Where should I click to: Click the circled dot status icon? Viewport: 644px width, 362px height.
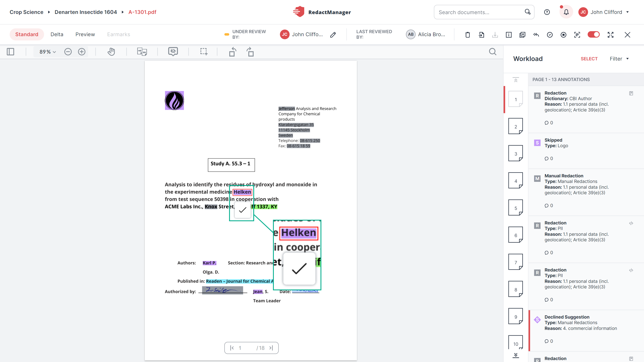click(563, 35)
